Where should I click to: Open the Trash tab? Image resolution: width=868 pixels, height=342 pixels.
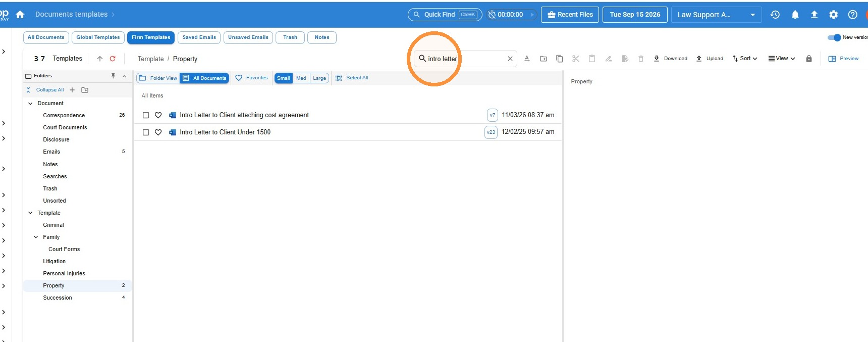290,37
